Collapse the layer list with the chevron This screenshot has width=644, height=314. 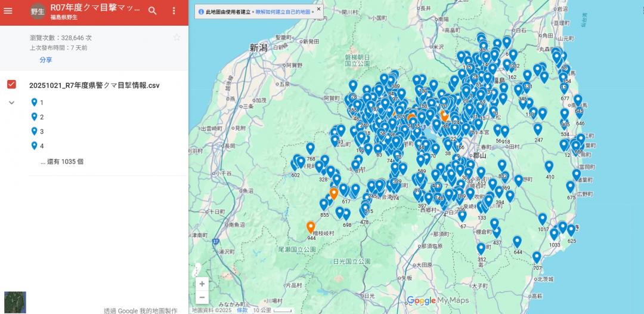(11, 103)
